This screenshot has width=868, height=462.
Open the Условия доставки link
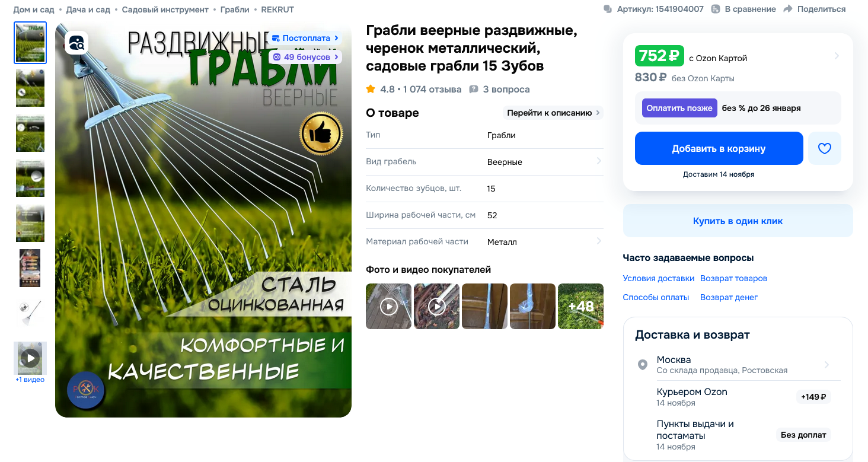(x=658, y=278)
